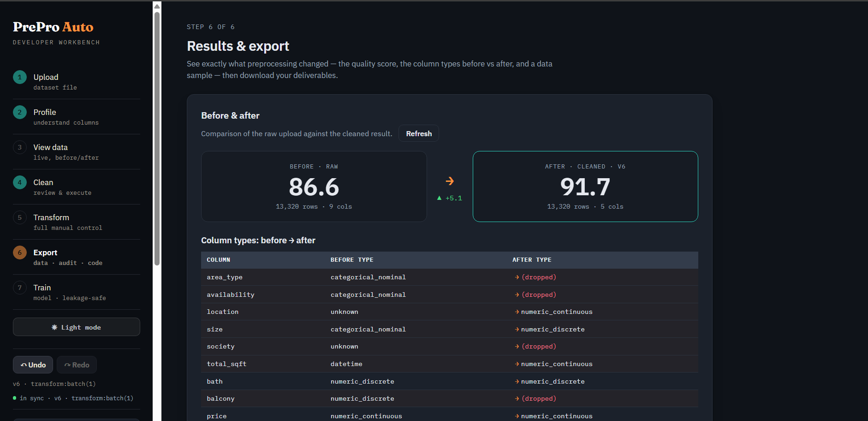Click the COLUMN table header
The image size is (868, 421).
tap(219, 260)
